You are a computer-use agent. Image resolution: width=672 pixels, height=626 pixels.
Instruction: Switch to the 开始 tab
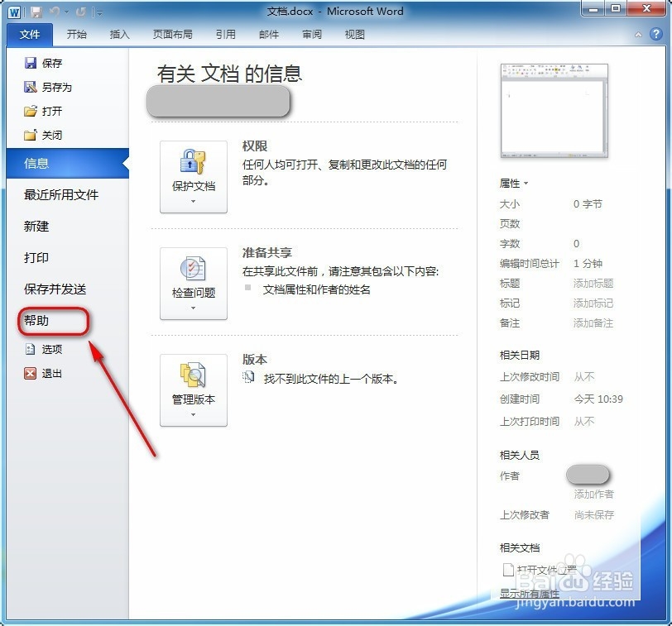click(76, 34)
